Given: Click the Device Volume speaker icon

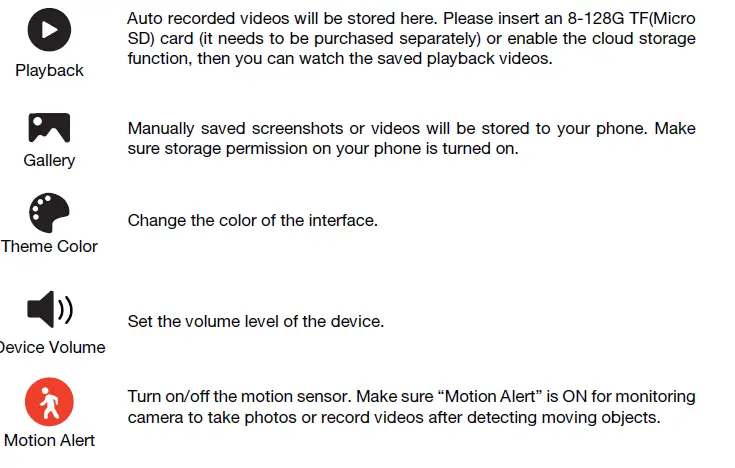Looking at the screenshot, I should pos(49,310).
